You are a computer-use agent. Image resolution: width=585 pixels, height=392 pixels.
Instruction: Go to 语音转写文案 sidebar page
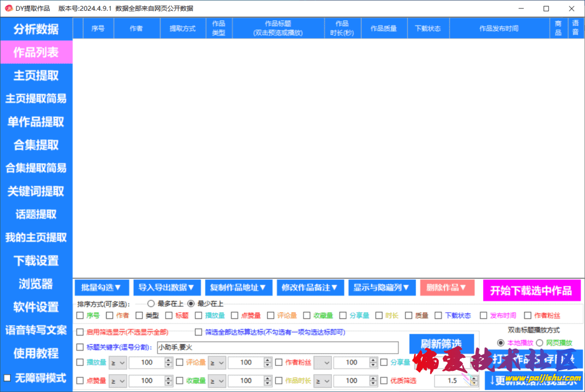click(36, 330)
